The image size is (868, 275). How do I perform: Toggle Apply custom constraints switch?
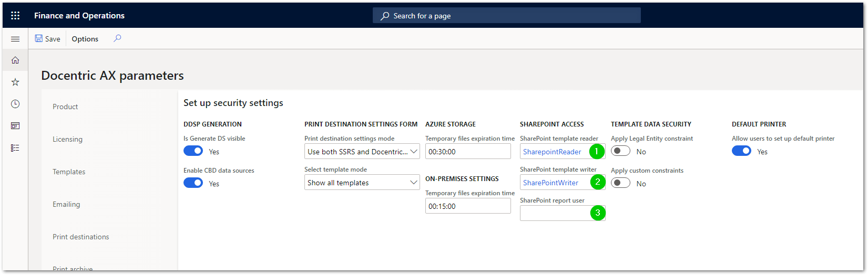pos(621,183)
